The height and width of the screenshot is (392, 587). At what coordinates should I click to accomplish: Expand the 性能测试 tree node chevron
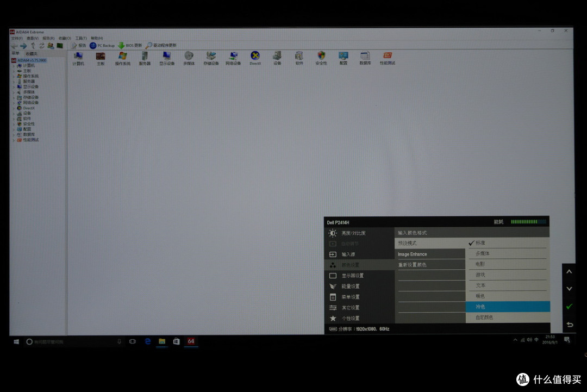[x=14, y=140]
